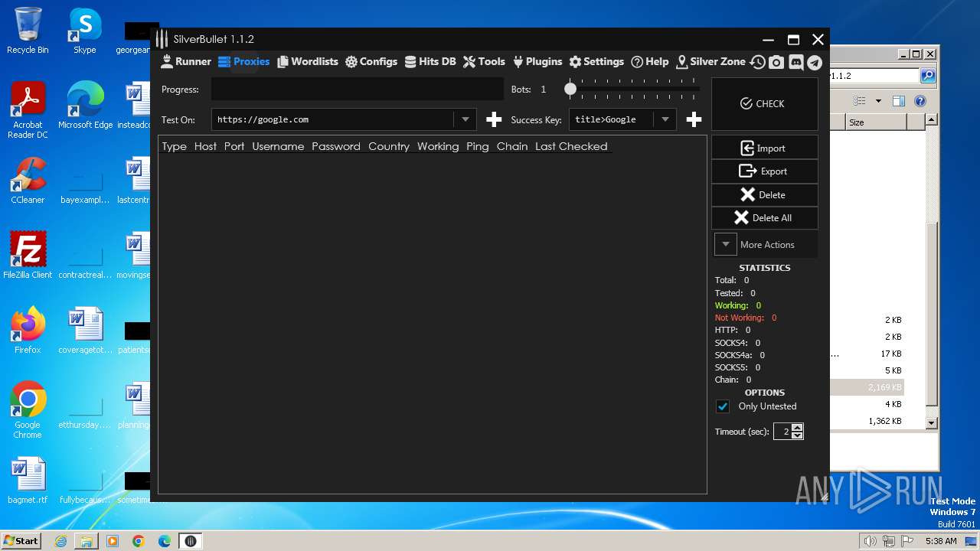The image size is (980, 551).
Task: Export proxies with Export button
Action: [765, 171]
